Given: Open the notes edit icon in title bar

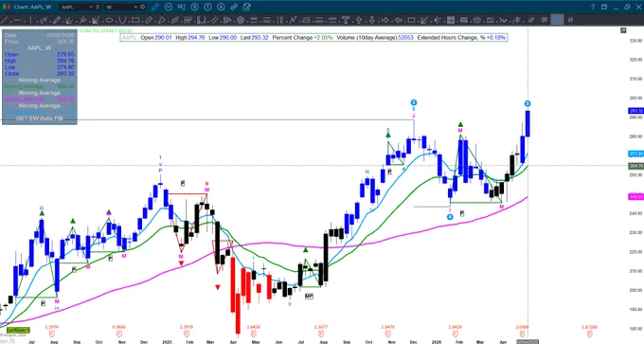Looking at the screenshot, I should 247,7.
